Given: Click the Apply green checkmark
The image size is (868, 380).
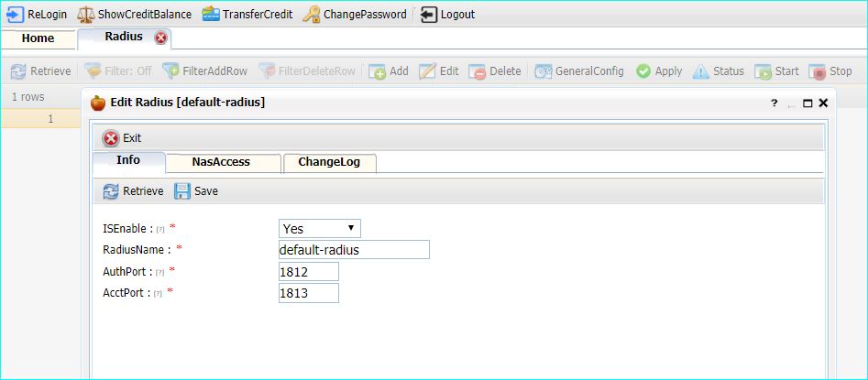Looking at the screenshot, I should coord(643,71).
